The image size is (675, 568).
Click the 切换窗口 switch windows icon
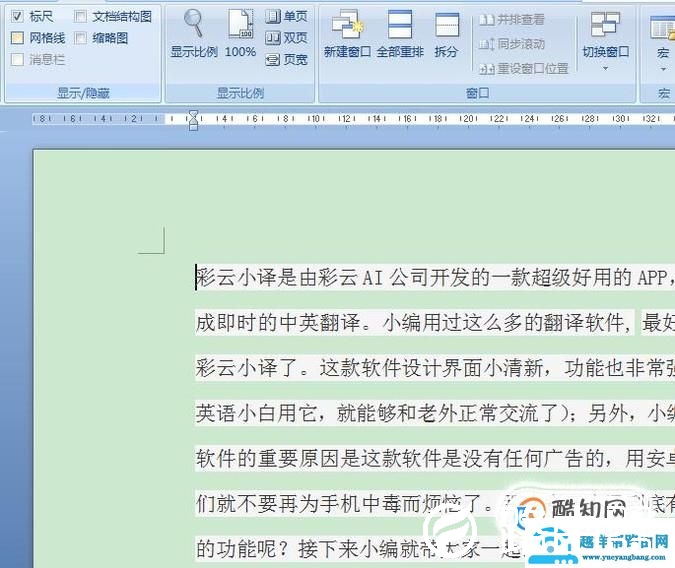(x=605, y=24)
